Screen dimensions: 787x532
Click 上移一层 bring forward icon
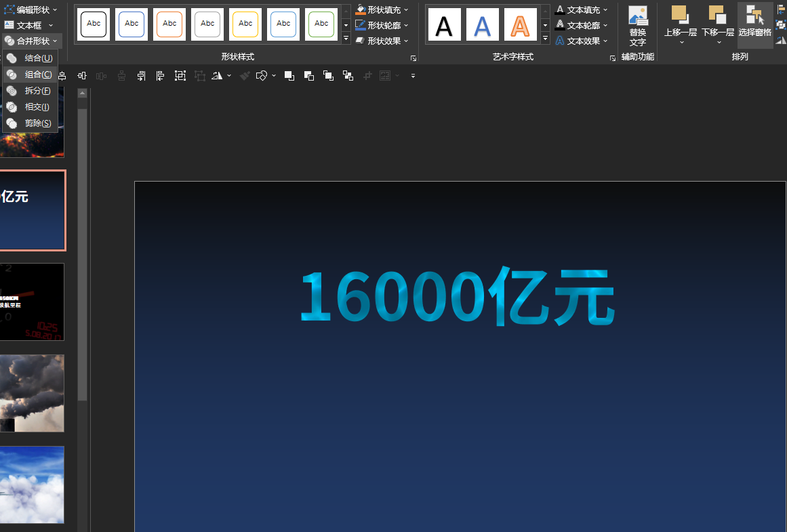(x=680, y=15)
